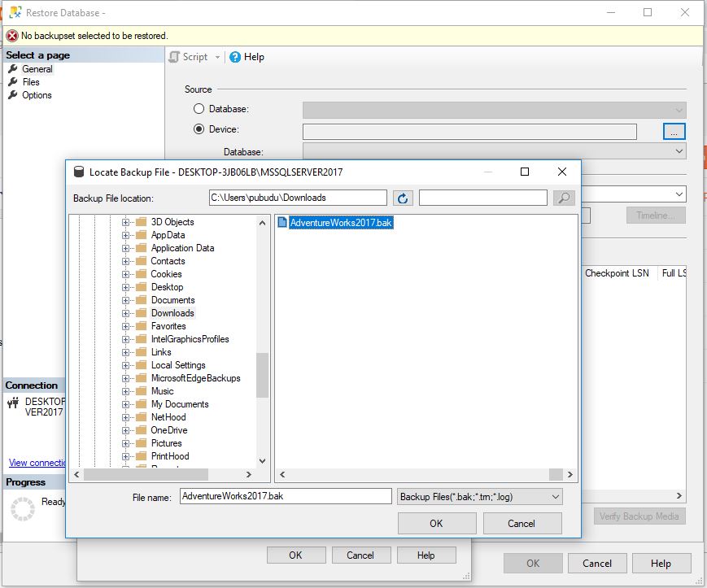
Task: Click the File name input field
Action: click(285, 496)
